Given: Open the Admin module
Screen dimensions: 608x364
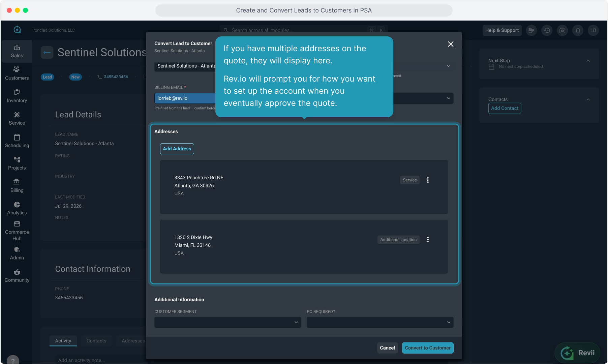Looking at the screenshot, I should pyautogui.click(x=17, y=253).
